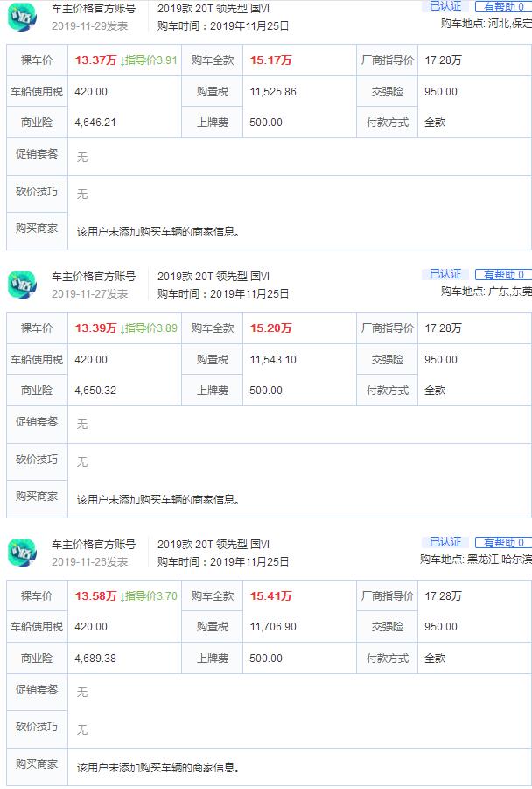Select total purchase price 15.20万

coord(271,328)
